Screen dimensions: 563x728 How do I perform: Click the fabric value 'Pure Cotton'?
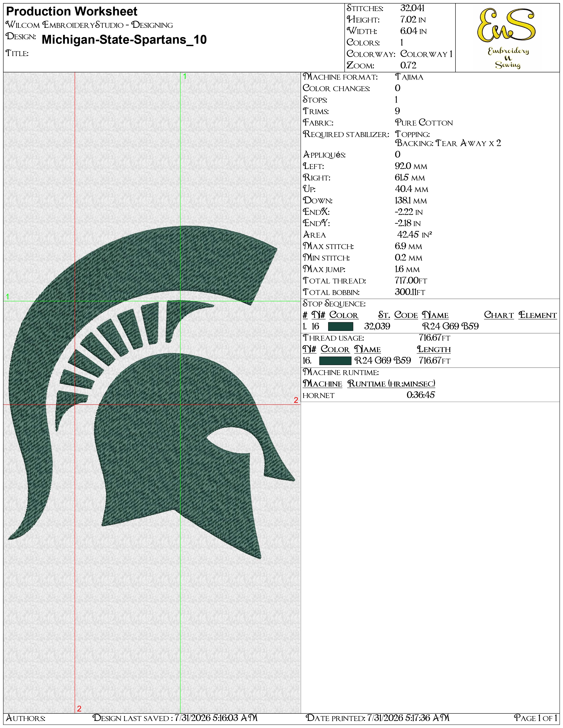[424, 123]
